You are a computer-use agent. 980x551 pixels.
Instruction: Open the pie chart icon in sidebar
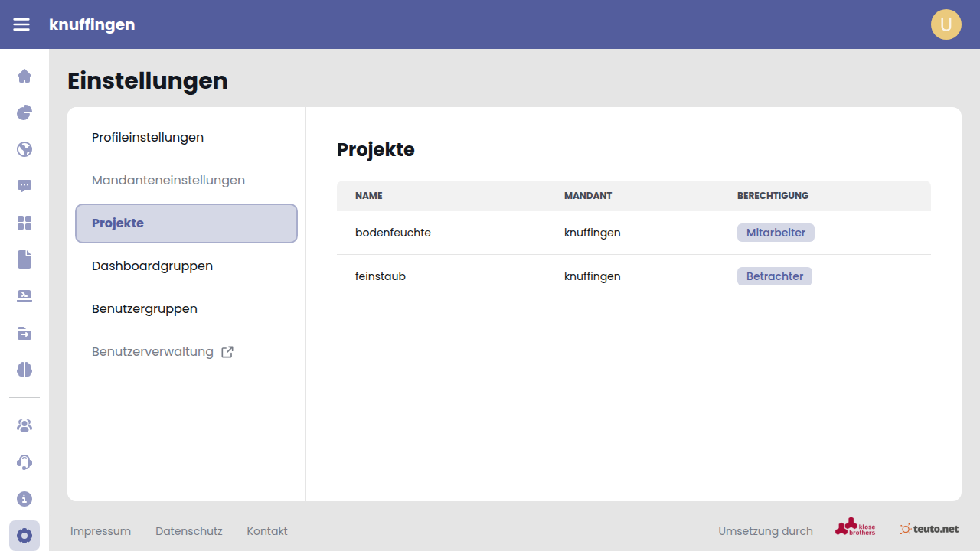click(x=24, y=112)
